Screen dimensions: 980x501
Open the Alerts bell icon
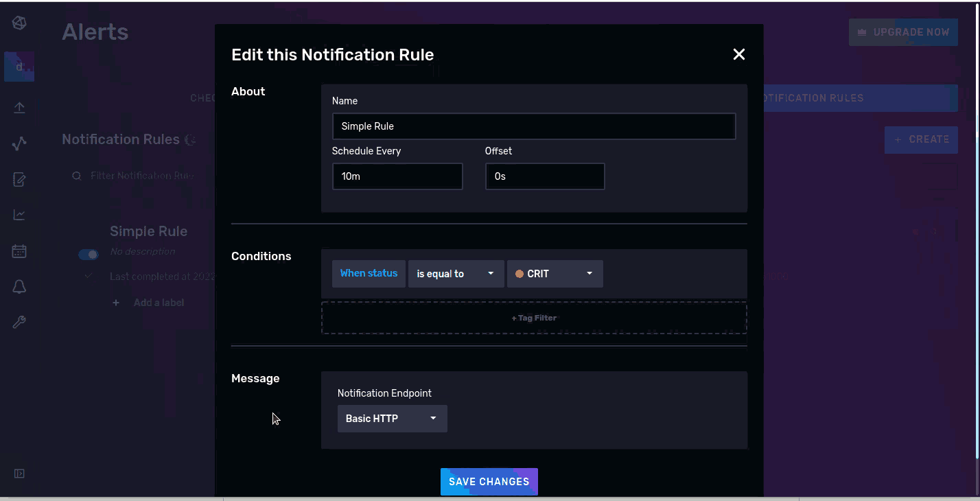(19, 287)
